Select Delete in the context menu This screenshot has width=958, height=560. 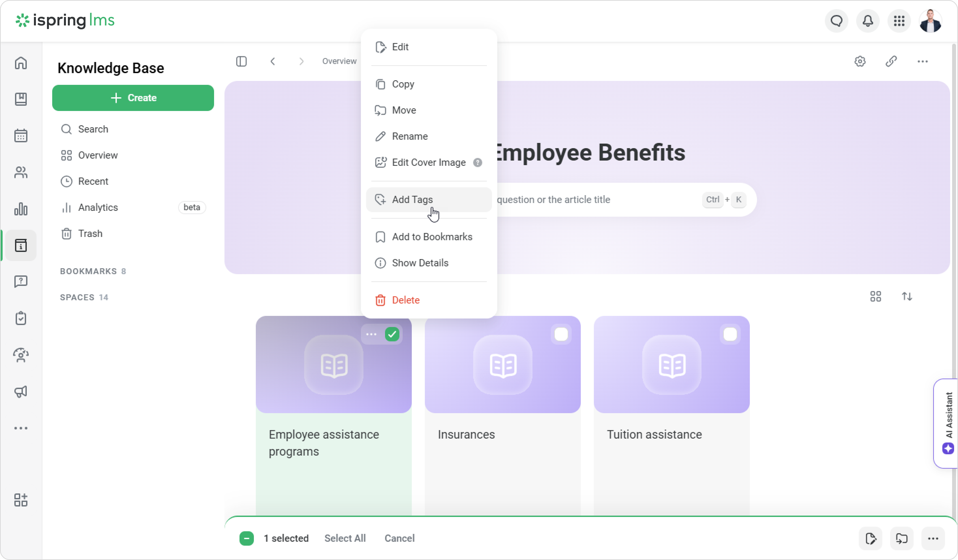[x=406, y=300]
